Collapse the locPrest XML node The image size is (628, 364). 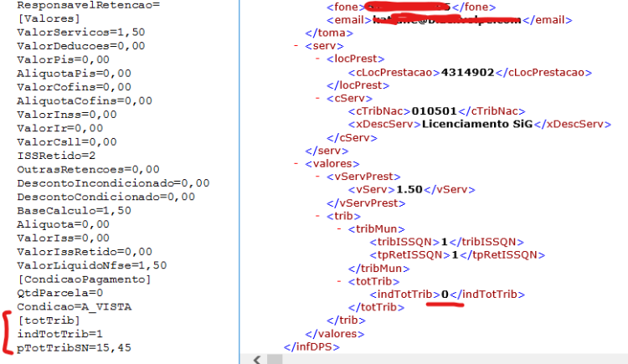click(x=317, y=59)
